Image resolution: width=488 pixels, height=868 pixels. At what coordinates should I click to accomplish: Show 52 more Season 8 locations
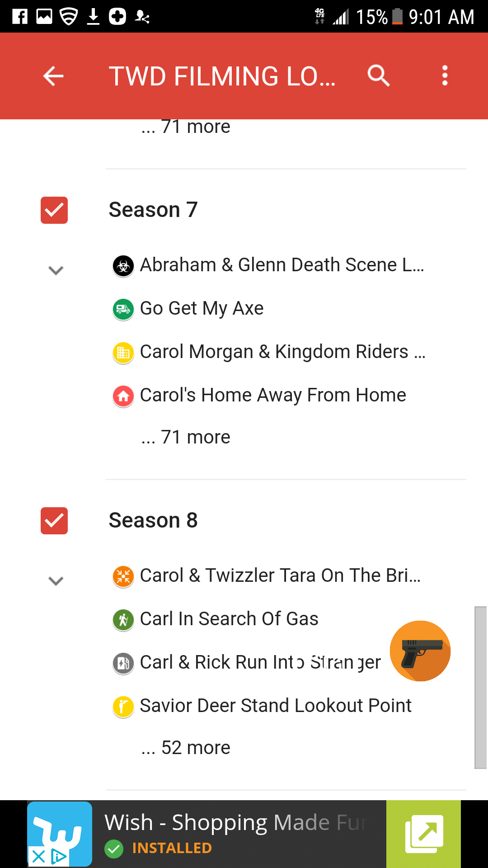click(186, 748)
